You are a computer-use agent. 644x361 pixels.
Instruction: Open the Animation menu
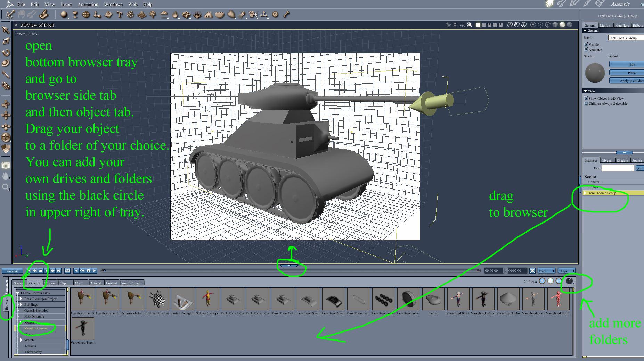(x=88, y=4)
